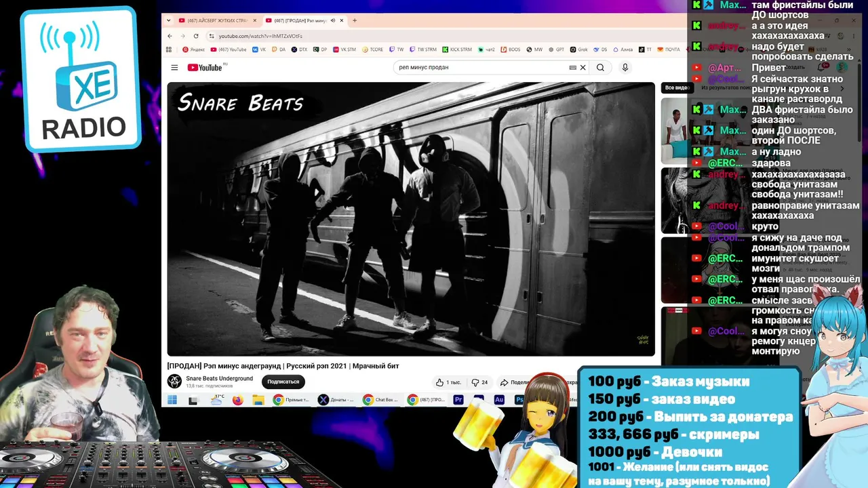Go back to the previous page
The width and height of the screenshot is (868, 488).
pos(170,36)
